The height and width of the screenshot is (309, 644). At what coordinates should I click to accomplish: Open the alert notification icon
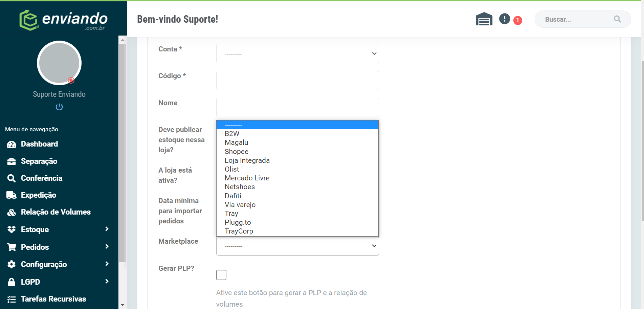click(505, 19)
